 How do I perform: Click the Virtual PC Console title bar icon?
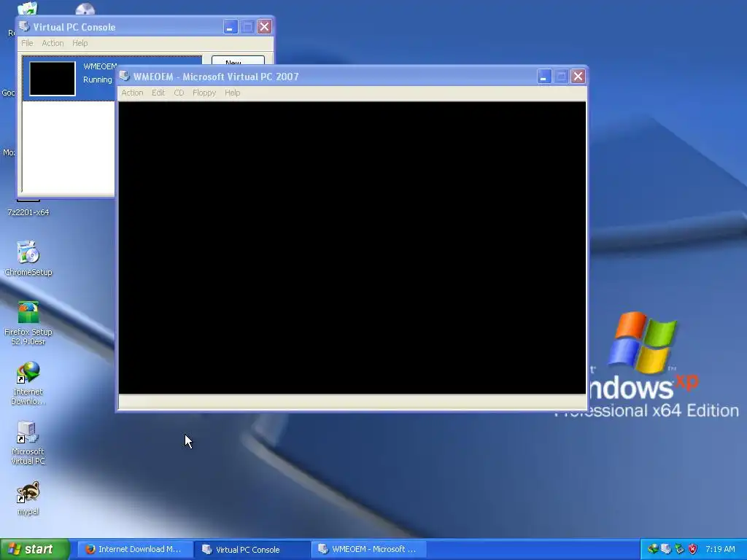tap(25, 27)
